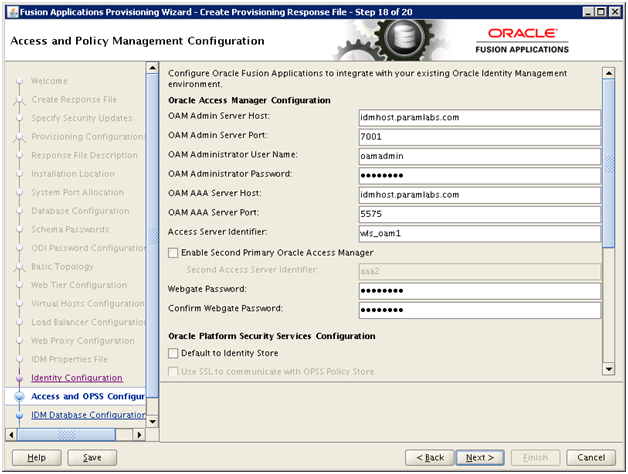Screen dimensions: 628x474
Task: Select Access and OPSS Configuration step
Action: click(88, 396)
